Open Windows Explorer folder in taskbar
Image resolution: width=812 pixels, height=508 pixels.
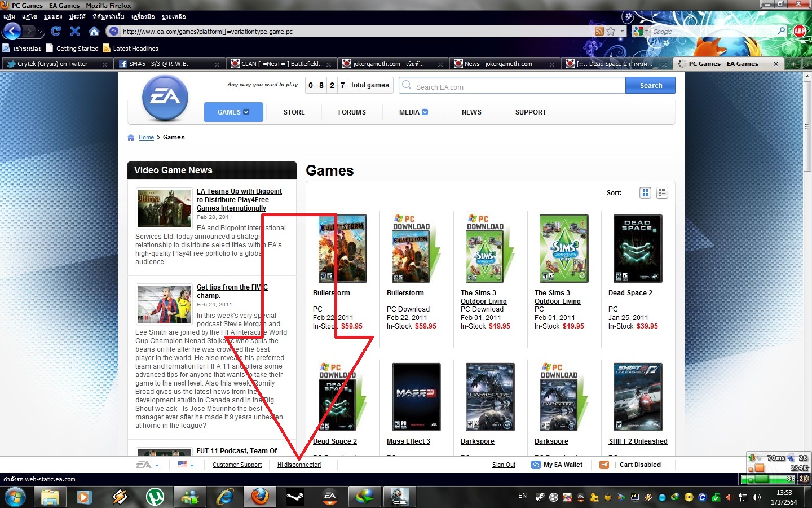(50, 497)
